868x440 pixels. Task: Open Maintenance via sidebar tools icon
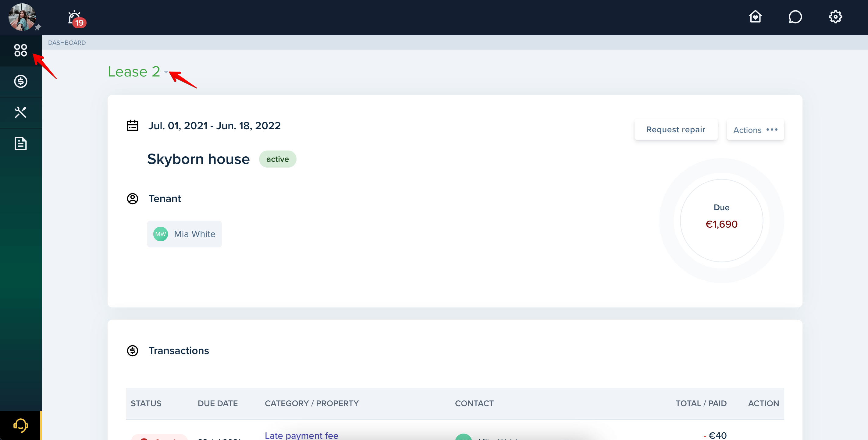(x=20, y=112)
